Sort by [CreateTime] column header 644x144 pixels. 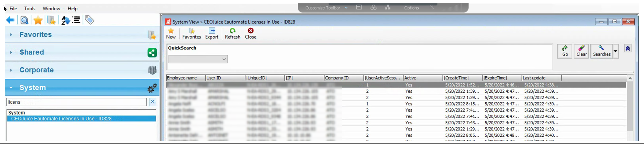(x=463, y=78)
